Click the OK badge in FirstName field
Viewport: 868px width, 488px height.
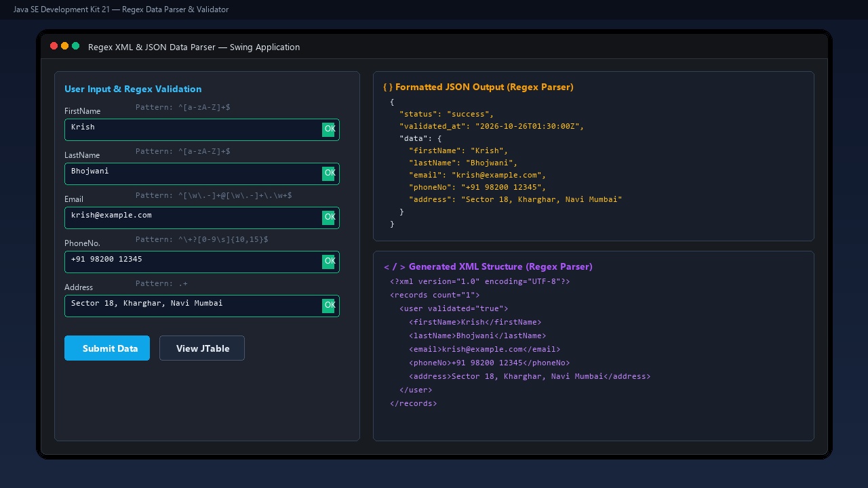coord(328,129)
